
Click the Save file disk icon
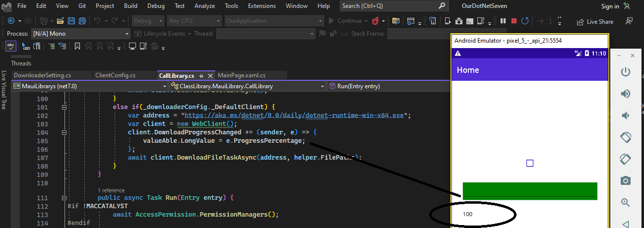pos(71,21)
